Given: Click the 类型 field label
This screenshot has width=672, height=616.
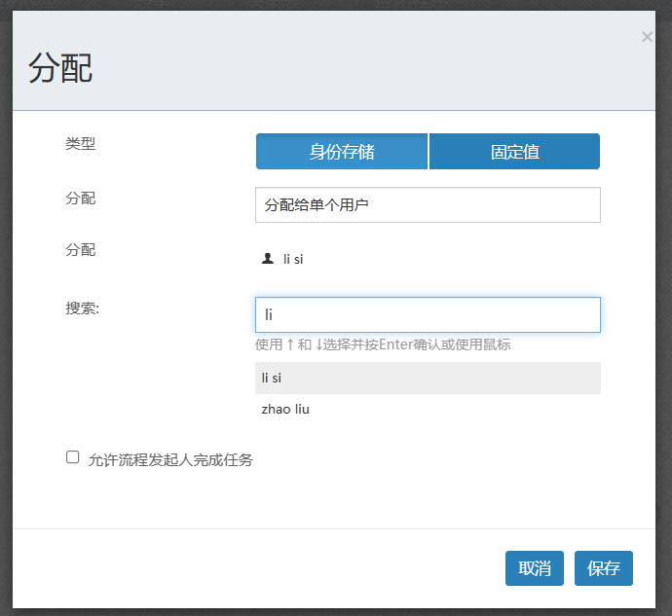Looking at the screenshot, I should pyautogui.click(x=81, y=144).
